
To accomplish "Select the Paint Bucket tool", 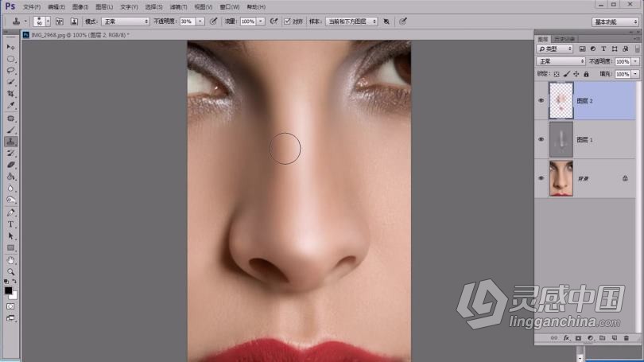I will [x=10, y=177].
